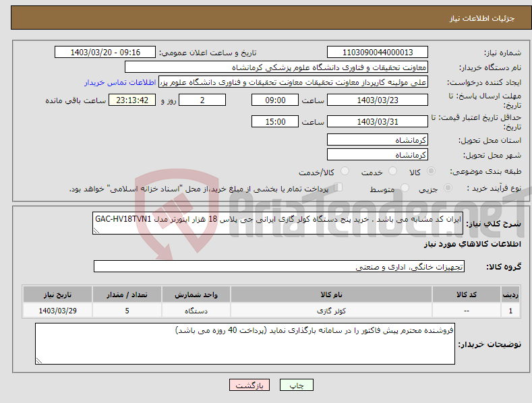532x403 pixels.
Task: Click the buyer organization name field
Action: (x=276, y=67)
